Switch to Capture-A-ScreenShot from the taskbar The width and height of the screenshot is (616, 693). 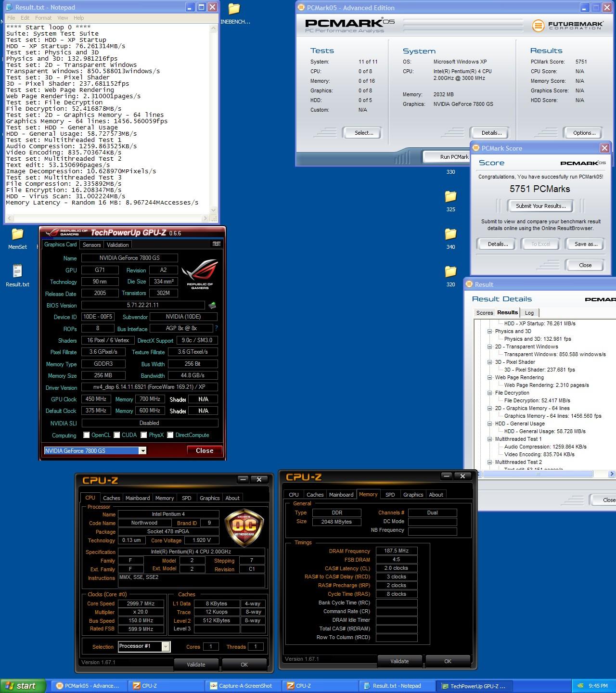pyautogui.click(x=243, y=686)
